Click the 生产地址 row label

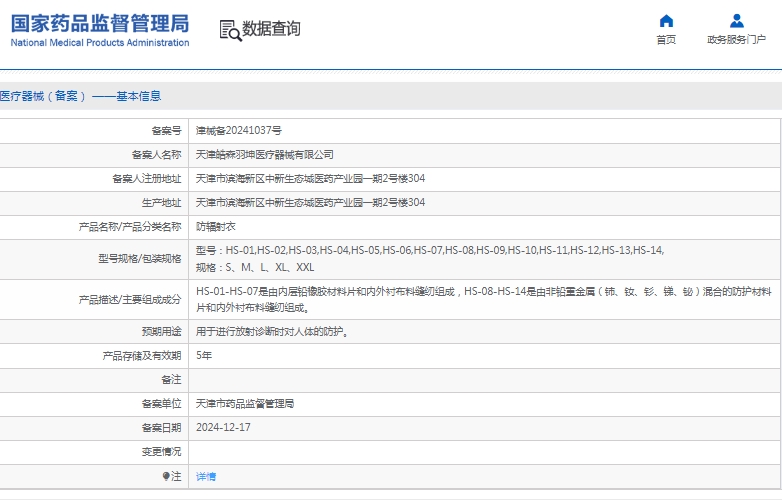coord(162,202)
